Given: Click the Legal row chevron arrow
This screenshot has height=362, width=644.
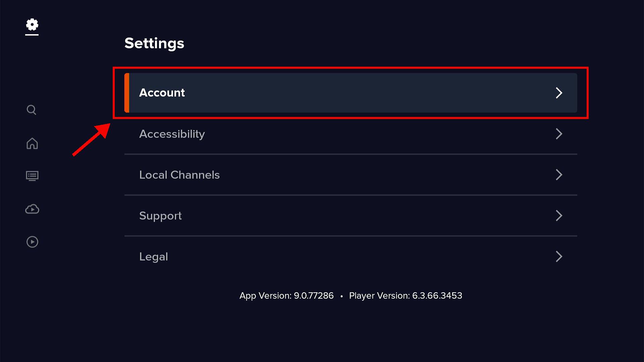Looking at the screenshot, I should [x=559, y=256].
